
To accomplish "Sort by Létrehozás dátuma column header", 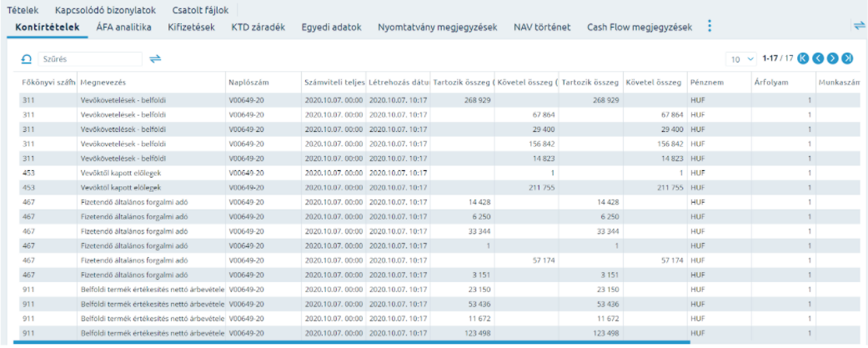I will click(x=399, y=83).
